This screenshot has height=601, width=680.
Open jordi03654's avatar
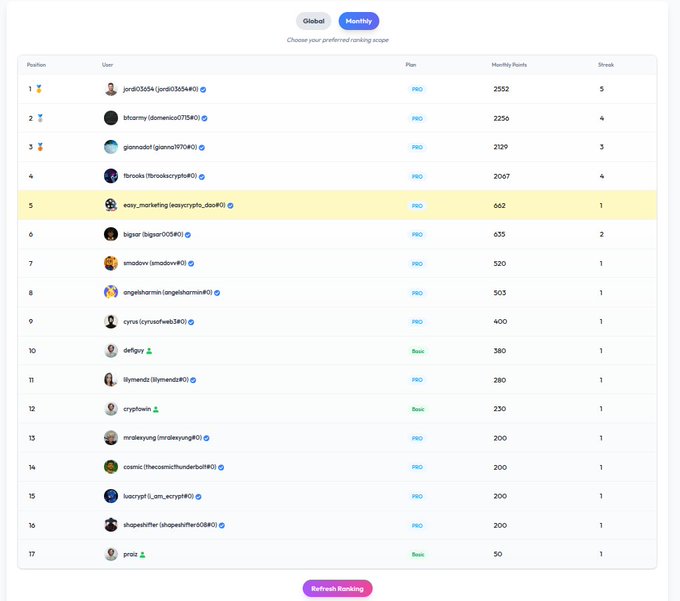[111, 89]
